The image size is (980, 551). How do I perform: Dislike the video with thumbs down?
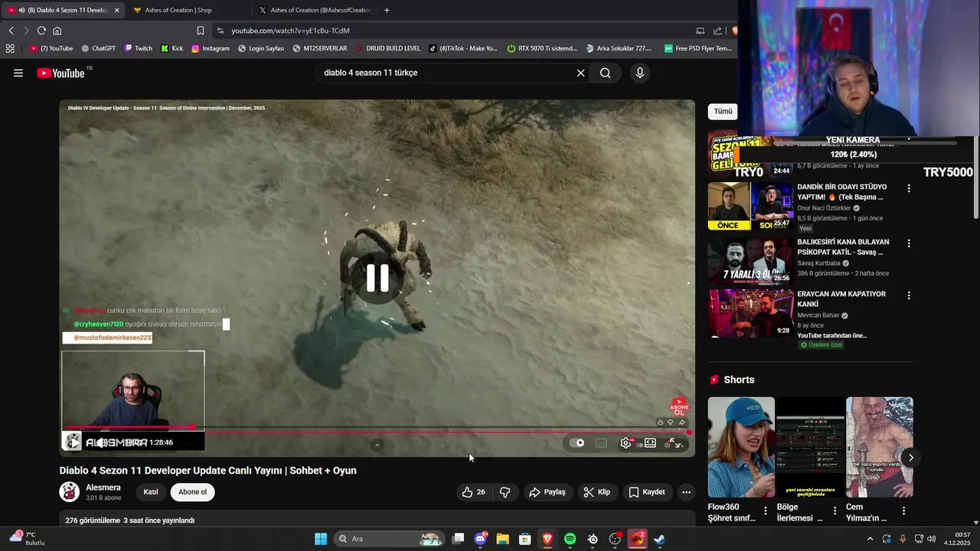pyautogui.click(x=505, y=492)
